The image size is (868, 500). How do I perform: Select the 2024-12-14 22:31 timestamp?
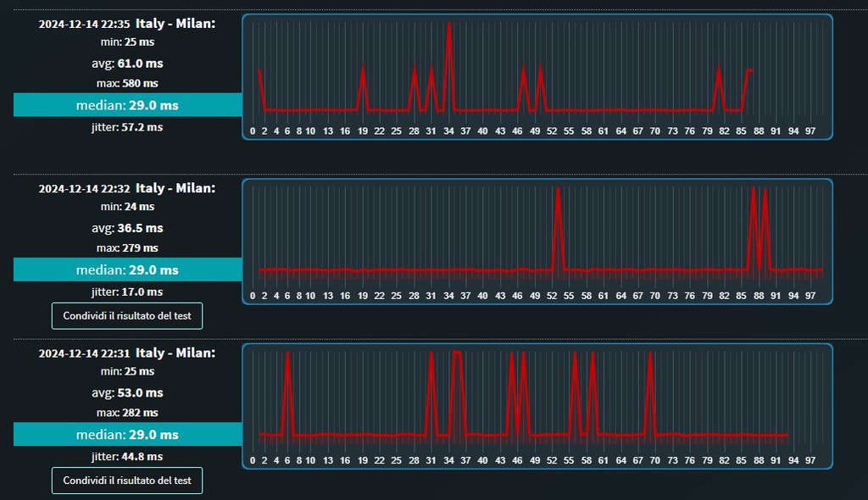click(x=84, y=353)
